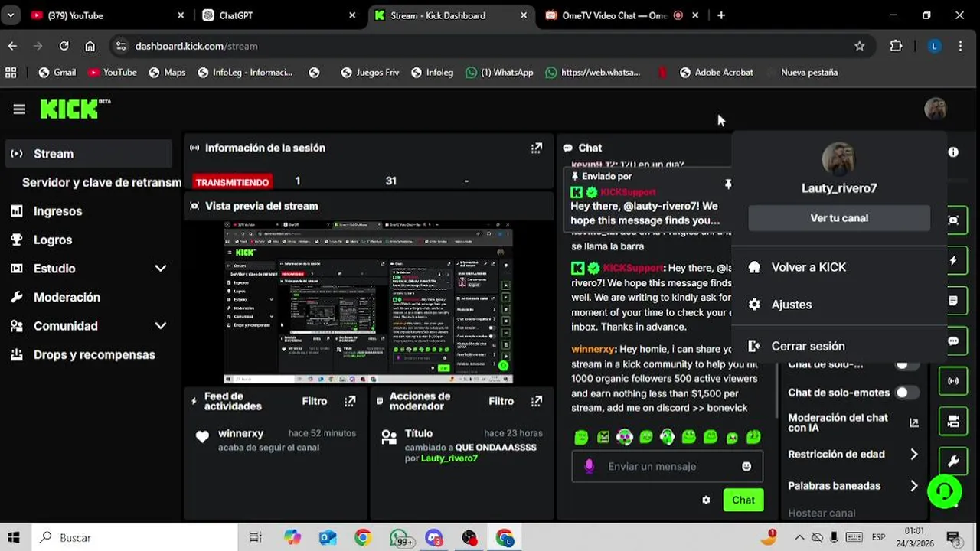Viewport: 980px width, 551px height.
Task: Click winnerxy username in chat
Action: click(593, 349)
